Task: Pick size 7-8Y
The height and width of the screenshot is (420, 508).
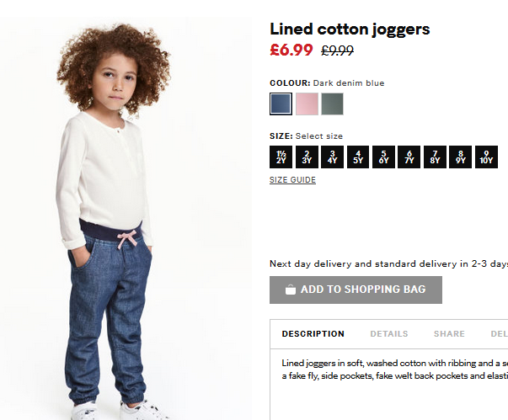Action: [x=435, y=157]
